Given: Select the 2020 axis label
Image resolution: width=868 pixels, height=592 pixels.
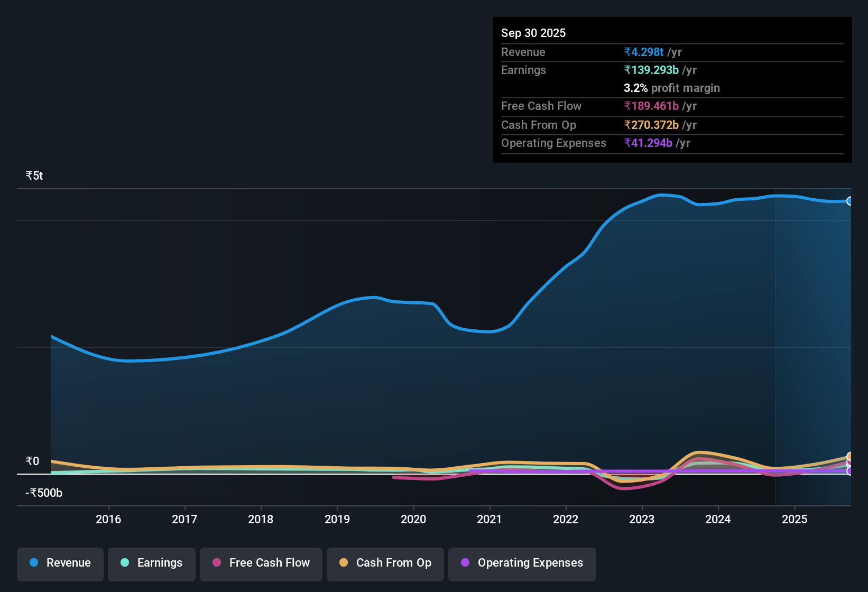Looking at the screenshot, I should (x=414, y=520).
